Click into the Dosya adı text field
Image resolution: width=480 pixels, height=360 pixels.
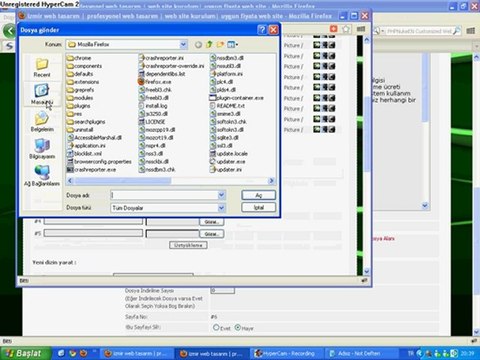tap(164, 195)
